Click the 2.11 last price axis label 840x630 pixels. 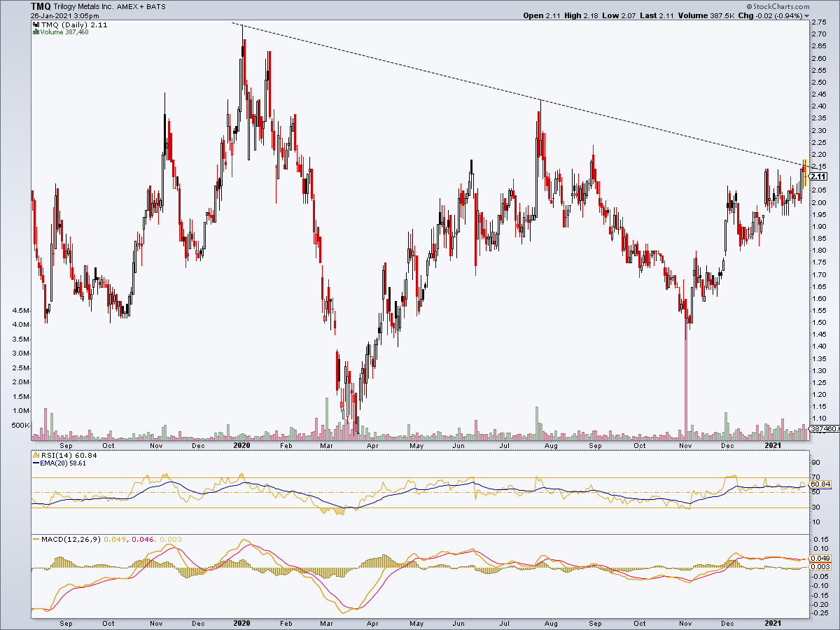pos(818,176)
